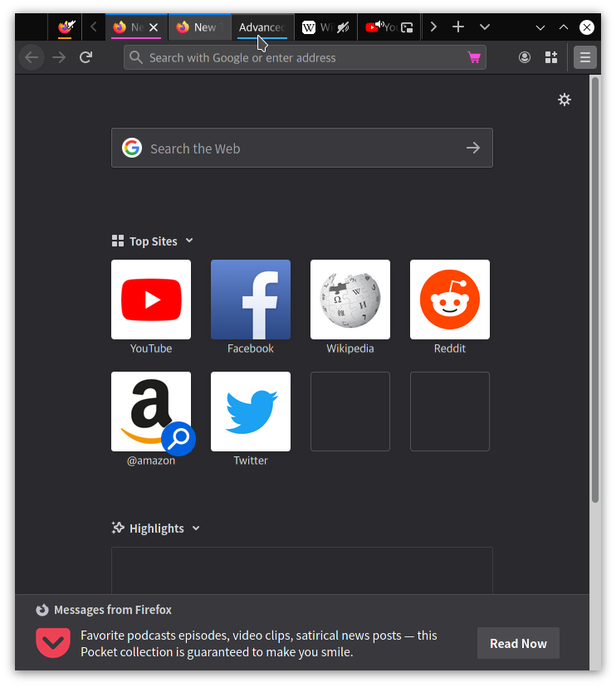
Task: Click the Top Sites heading
Action: coord(154,241)
